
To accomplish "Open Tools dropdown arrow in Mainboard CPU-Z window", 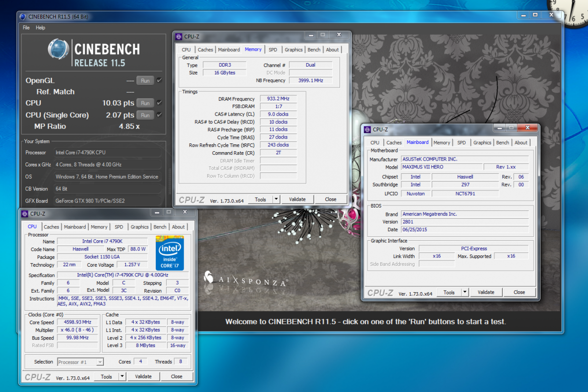I will 465,292.
